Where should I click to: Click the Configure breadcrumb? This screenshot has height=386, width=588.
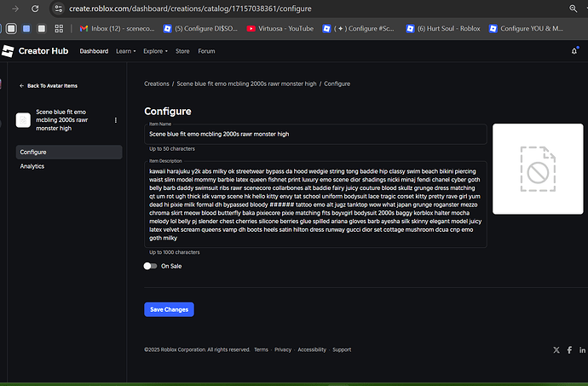click(x=337, y=84)
